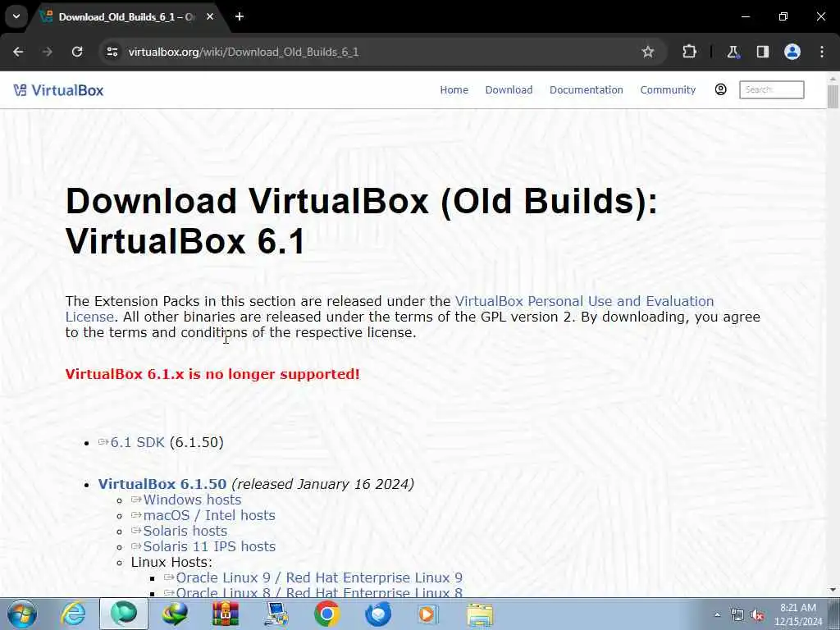The image size is (840, 630).
Task: Open the VirtualBox 6.1.50 link
Action: tap(162, 484)
